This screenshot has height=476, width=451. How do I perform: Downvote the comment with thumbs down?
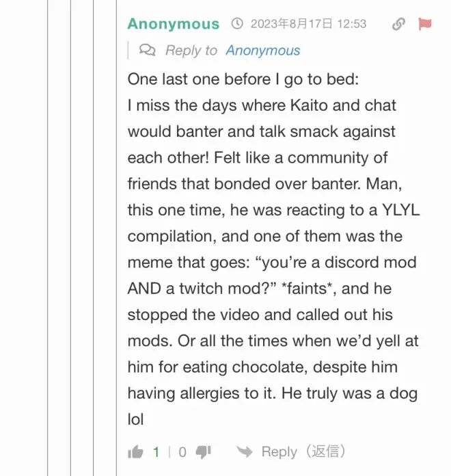(203, 451)
